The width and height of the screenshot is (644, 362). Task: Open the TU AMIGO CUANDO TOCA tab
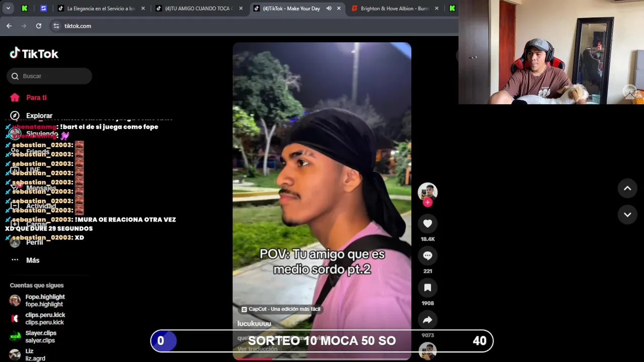click(x=199, y=9)
